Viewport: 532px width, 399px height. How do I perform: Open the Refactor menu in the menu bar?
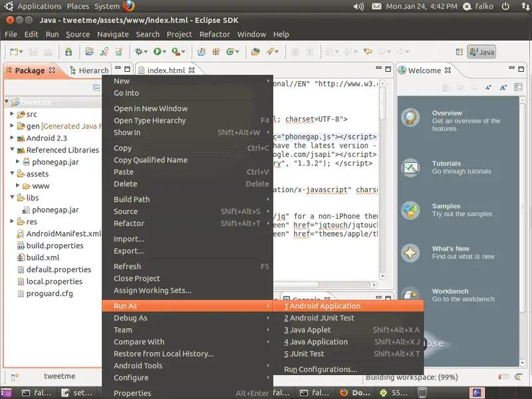(x=215, y=35)
